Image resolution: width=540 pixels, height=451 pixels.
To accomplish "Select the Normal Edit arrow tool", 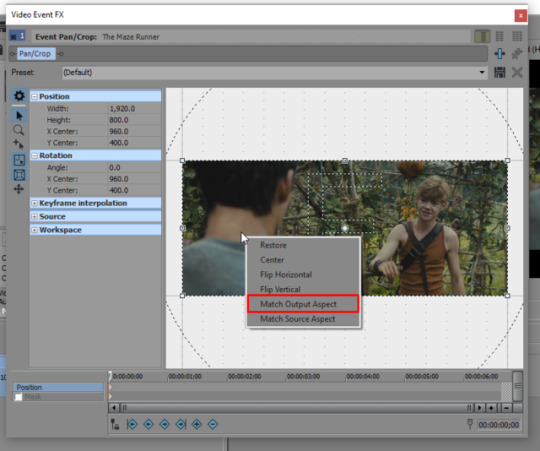I will click(19, 116).
